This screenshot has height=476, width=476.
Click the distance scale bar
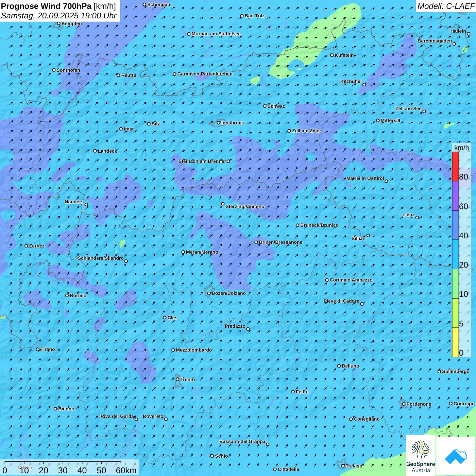(63, 462)
